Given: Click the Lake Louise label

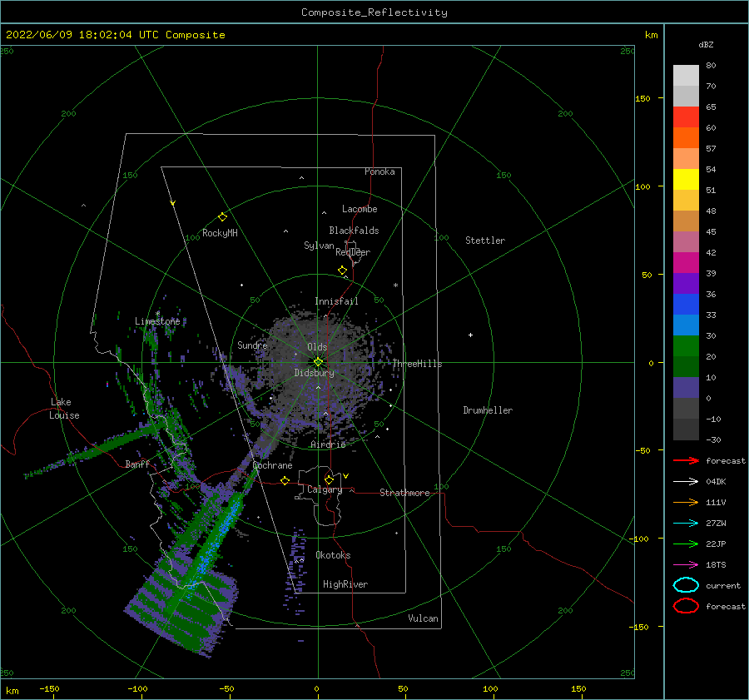Looking at the screenshot, I should click(x=64, y=409).
